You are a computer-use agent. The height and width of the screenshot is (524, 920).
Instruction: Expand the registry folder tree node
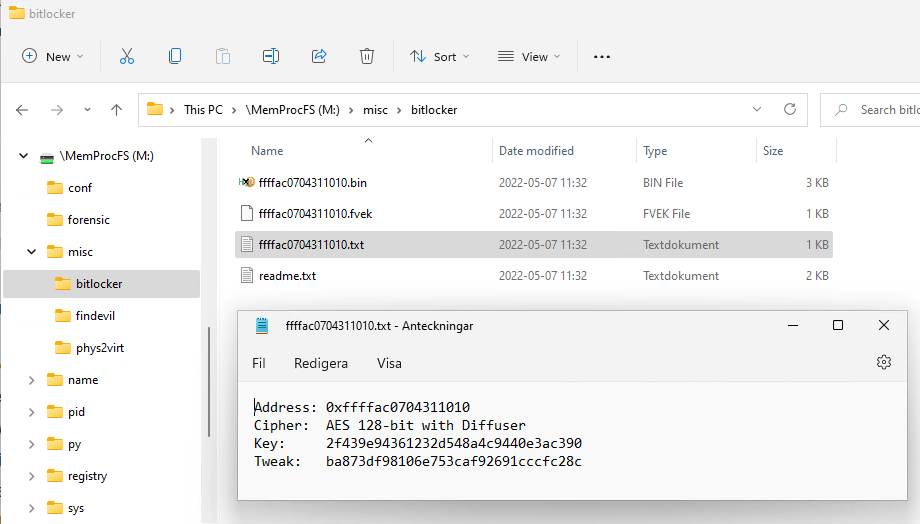pos(32,476)
